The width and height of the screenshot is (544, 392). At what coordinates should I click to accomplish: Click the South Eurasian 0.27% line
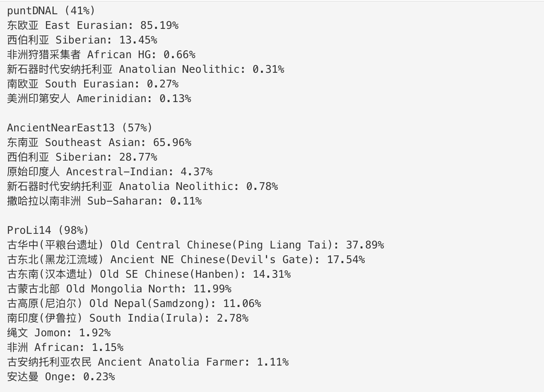[93, 84]
